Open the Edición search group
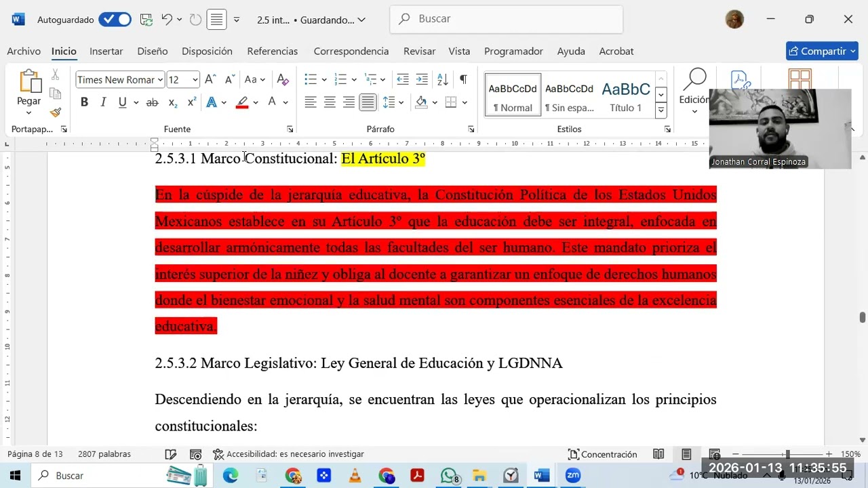 [x=694, y=91]
